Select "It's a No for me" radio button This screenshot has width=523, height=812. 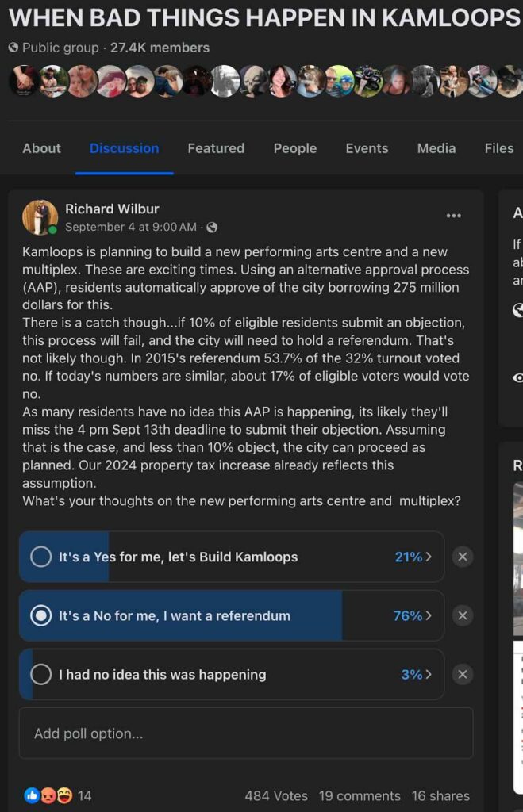40,615
